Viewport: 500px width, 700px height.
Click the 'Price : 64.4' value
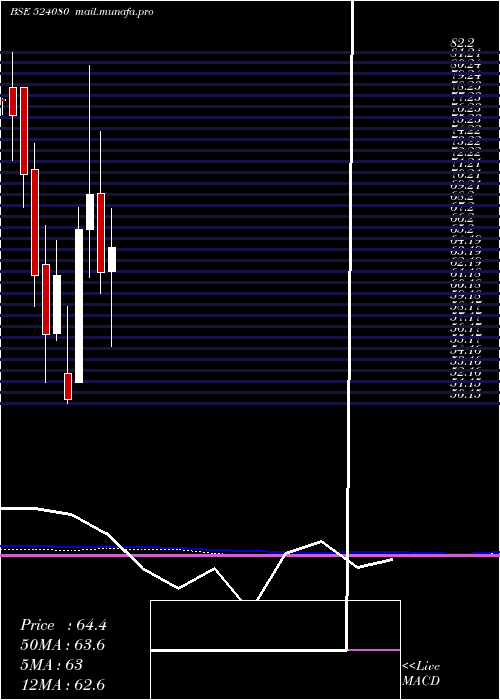click(63, 625)
